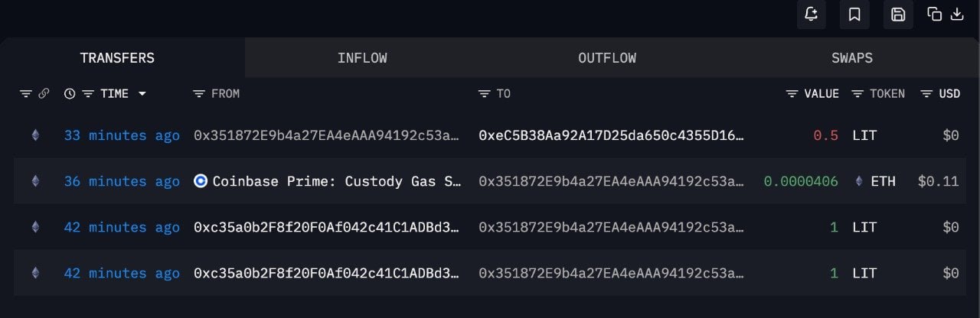
Task: Open the VALUE column filter
Action: pos(792,93)
